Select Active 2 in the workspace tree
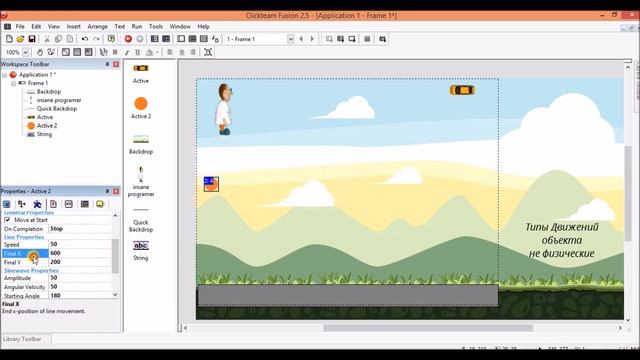 [x=47, y=126]
